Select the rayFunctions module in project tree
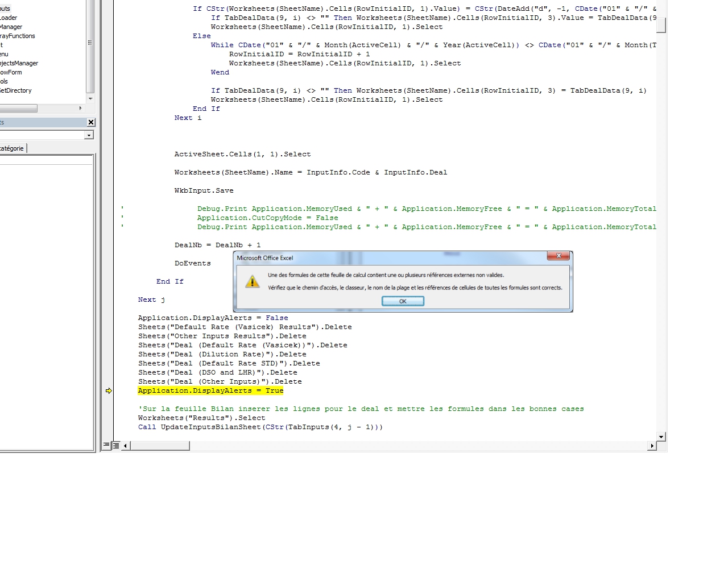The width and height of the screenshot is (728, 582). pyautogui.click(x=18, y=36)
